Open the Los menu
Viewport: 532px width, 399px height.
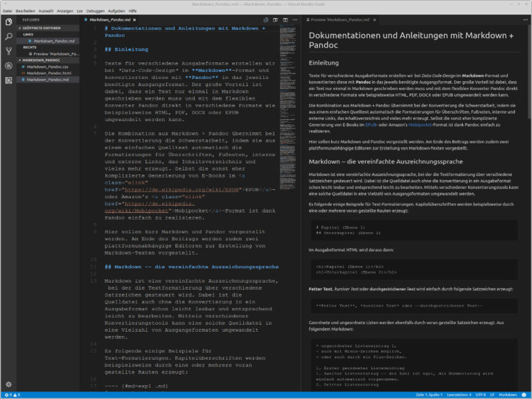coord(80,11)
